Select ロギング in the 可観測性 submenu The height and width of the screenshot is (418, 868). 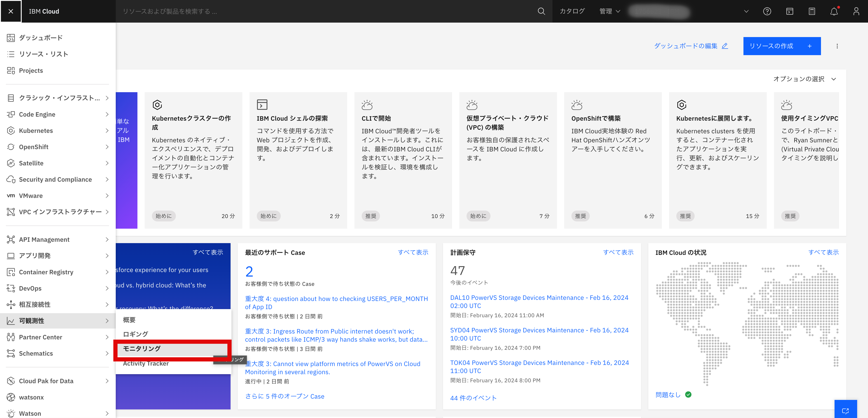(135, 334)
